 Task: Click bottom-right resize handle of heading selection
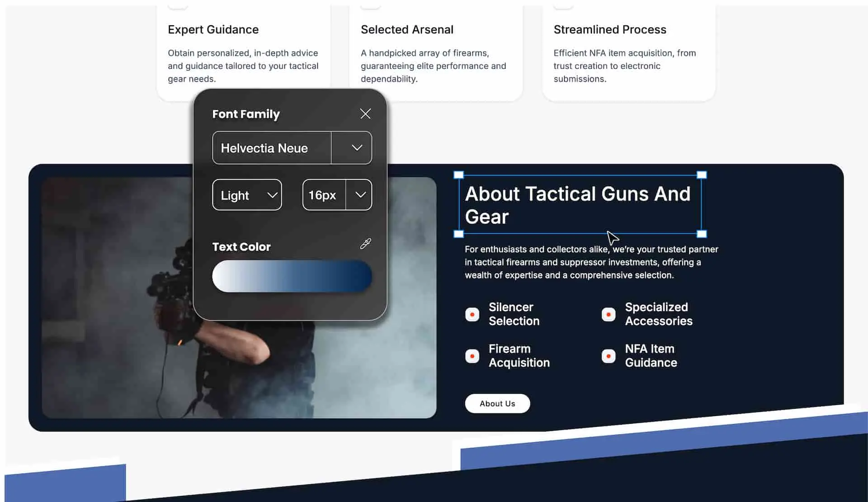(702, 234)
